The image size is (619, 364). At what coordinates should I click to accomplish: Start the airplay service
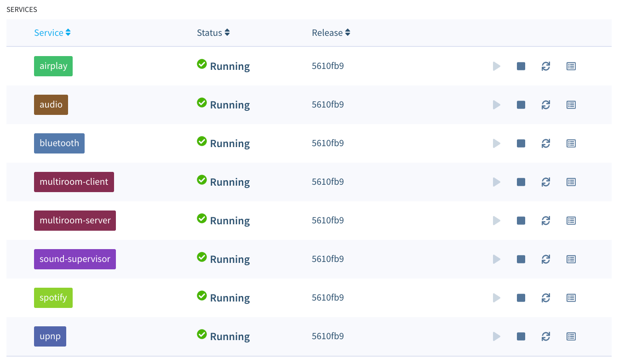(x=496, y=66)
